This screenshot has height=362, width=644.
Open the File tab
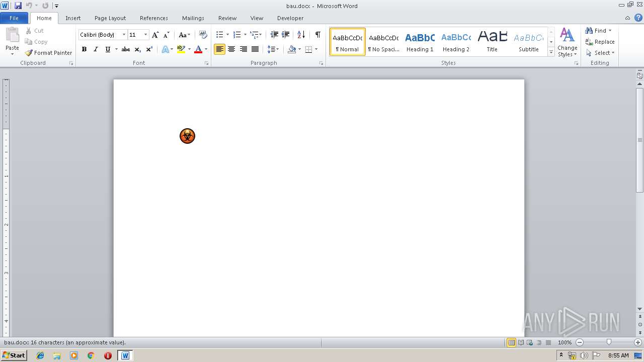pos(14,18)
